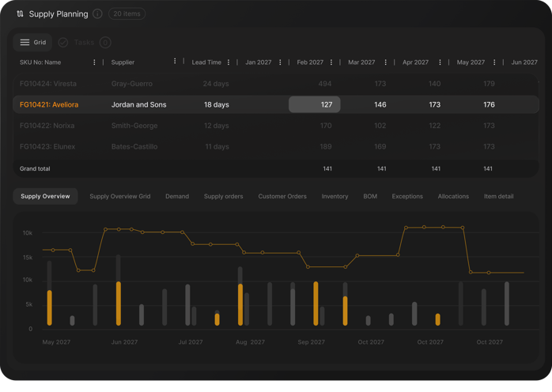
Task: Click the Supply Planning sort arrows icon
Action: click(x=20, y=13)
